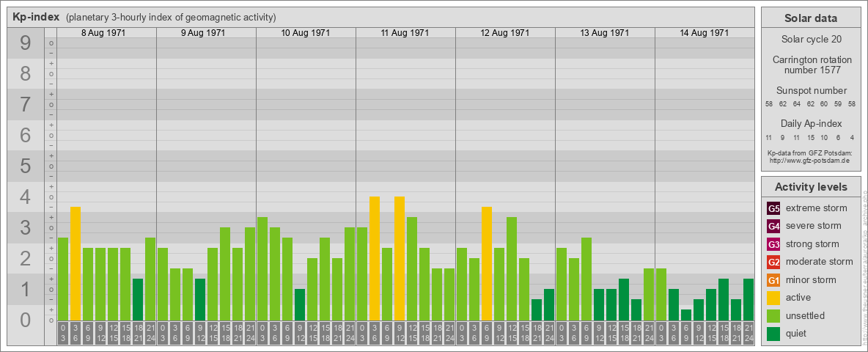The width and height of the screenshot is (868, 352).
Task: Click the y-axis number 0
Action: click(26, 320)
